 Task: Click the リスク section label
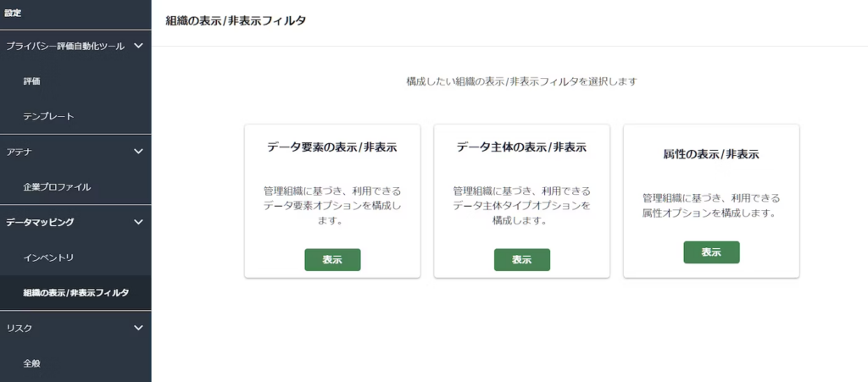tap(19, 328)
